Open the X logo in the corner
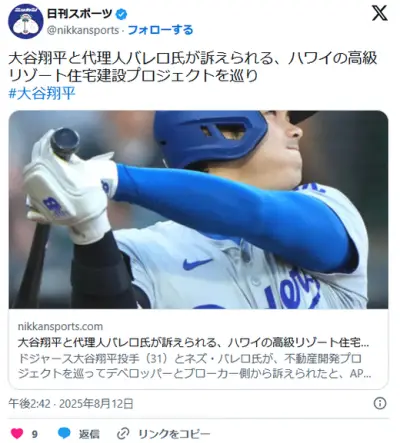Viewport: 400px width, 443px height. click(x=379, y=13)
